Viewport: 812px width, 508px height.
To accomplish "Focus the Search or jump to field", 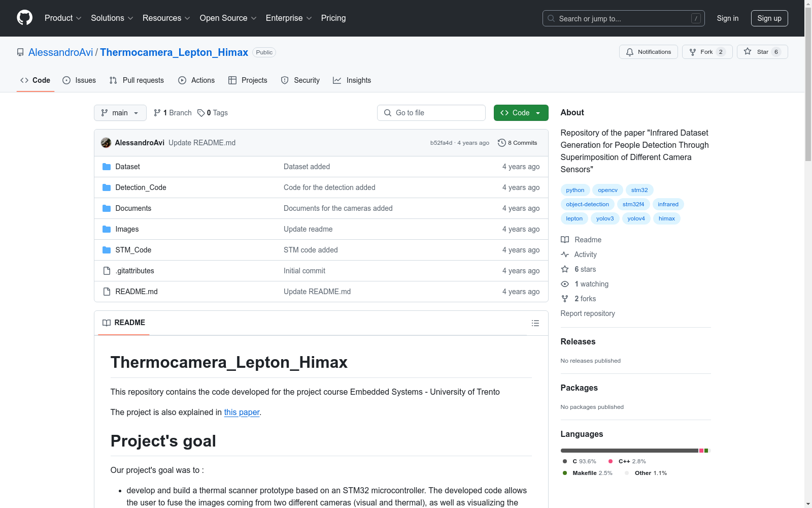I will tap(623, 18).
